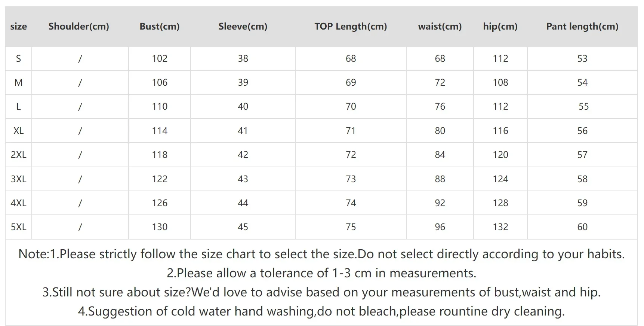
Task: Select the cold water hand washing note
Action: point(321,311)
